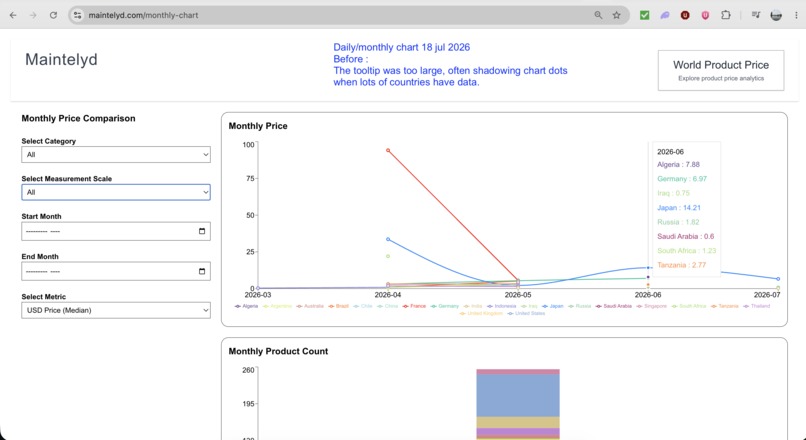Viewport: 806px width, 440px height.
Task: Open calendar picker in End Month field
Action: point(202,271)
